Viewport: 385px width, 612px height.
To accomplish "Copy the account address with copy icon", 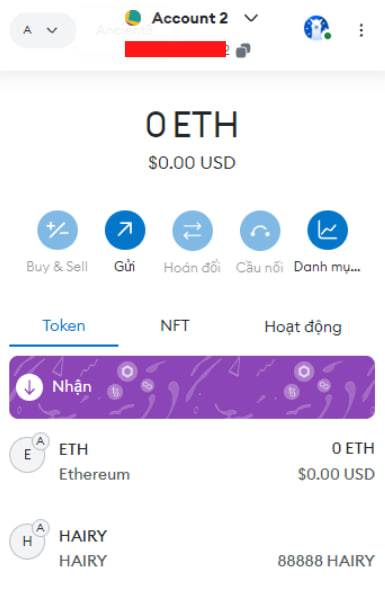I will tap(243, 50).
